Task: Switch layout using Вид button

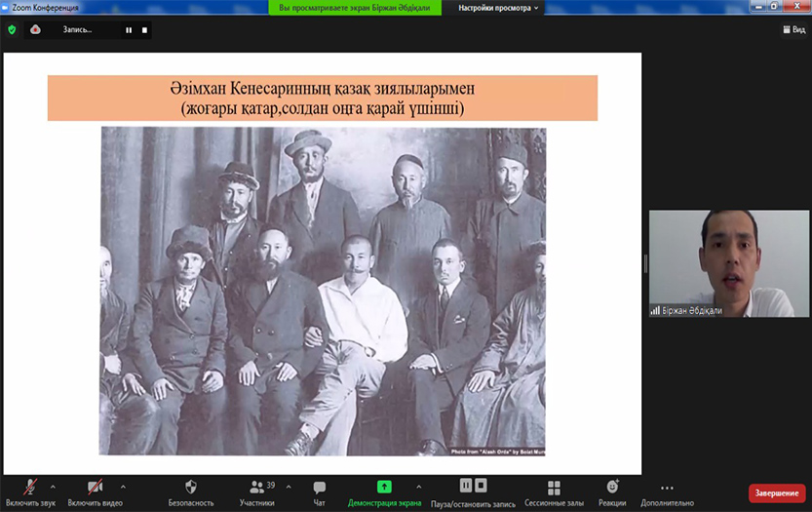Action: 794,29
